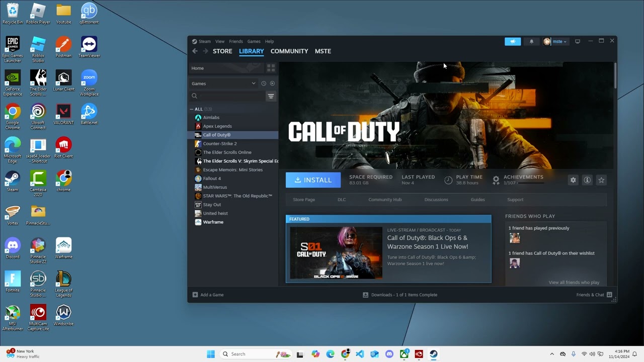The image size is (644, 362).
Task: Switch to library collections grid view icon
Action: (271, 68)
